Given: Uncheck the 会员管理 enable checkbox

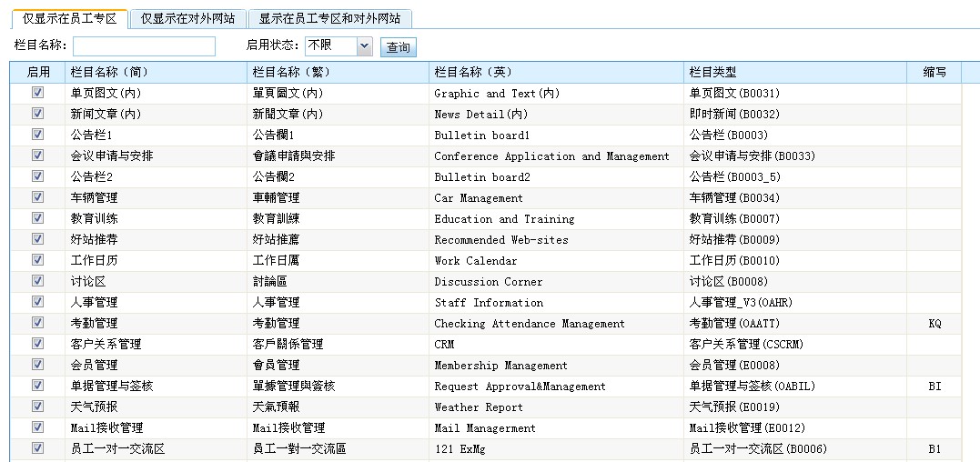Looking at the screenshot, I should click(37, 365).
